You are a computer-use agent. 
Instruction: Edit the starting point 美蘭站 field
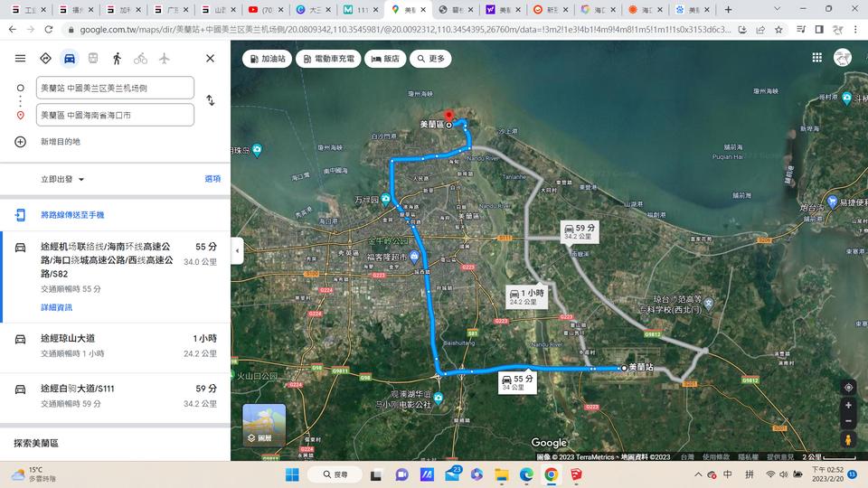pos(115,88)
